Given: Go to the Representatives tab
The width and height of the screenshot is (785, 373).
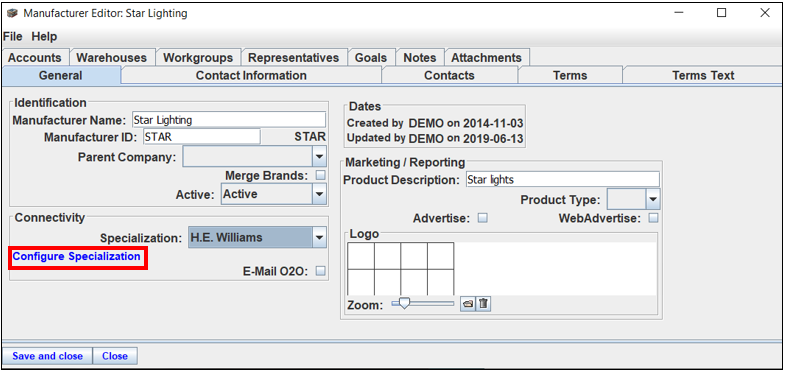Looking at the screenshot, I should (x=294, y=58).
